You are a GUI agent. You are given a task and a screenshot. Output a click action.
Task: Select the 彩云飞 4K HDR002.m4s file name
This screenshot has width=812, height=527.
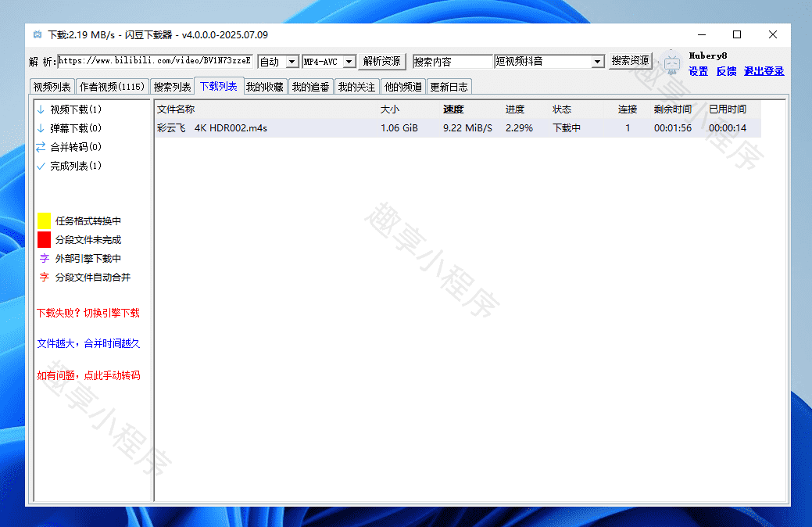pos(212,128)
